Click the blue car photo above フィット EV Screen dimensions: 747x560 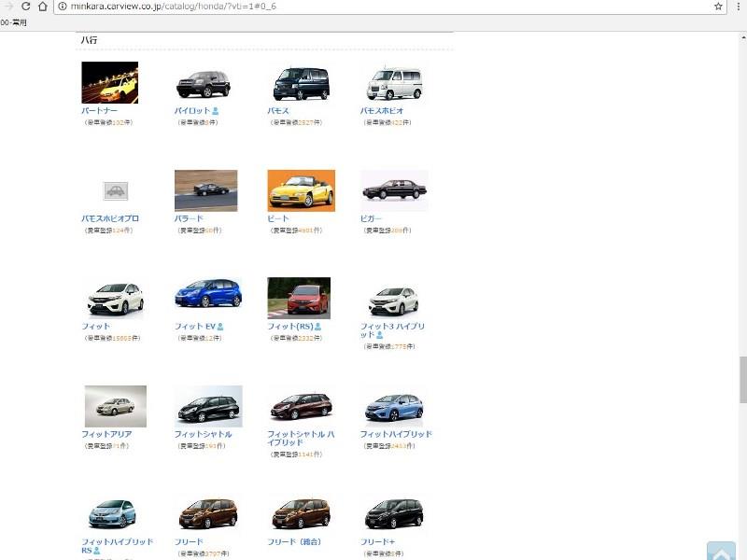[x=208, y=293]
